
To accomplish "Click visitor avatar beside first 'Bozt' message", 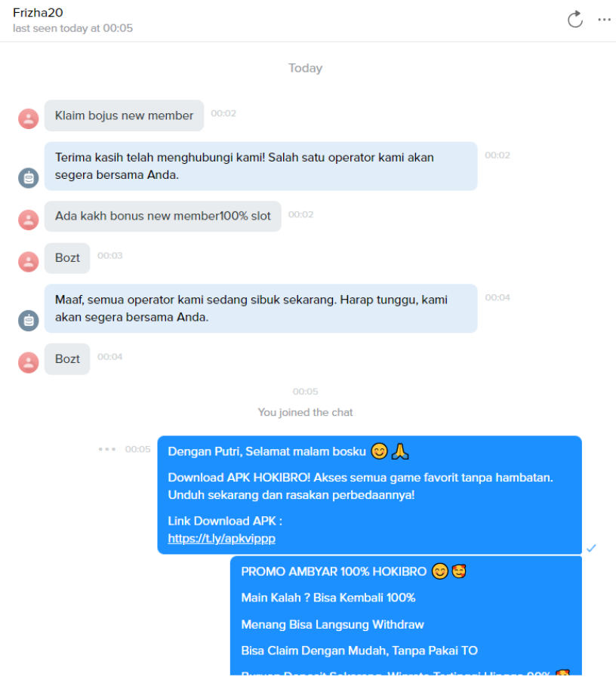I will pos(29,262).
